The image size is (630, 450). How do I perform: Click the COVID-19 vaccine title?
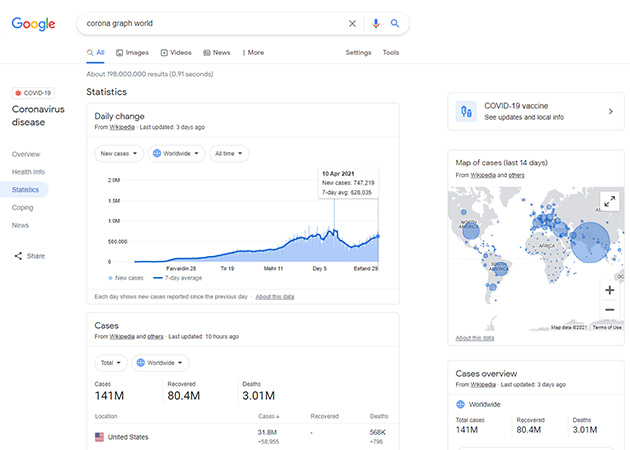point(516,106)
